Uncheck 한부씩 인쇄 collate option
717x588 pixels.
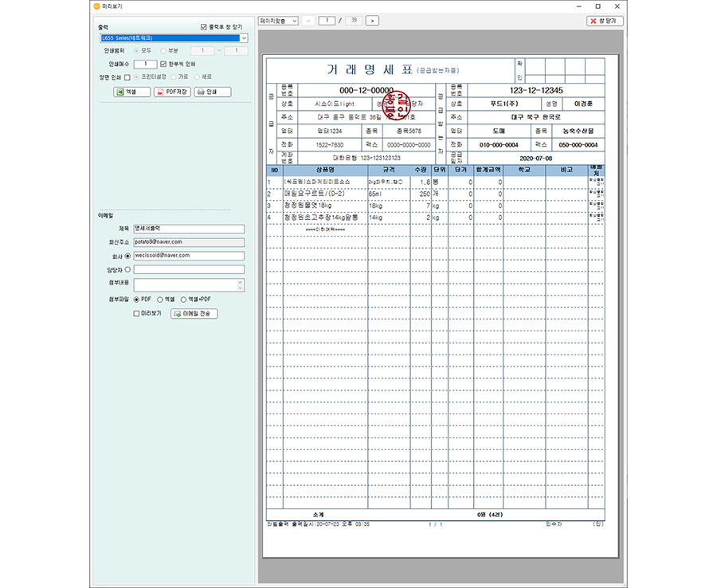click(164, 64)
